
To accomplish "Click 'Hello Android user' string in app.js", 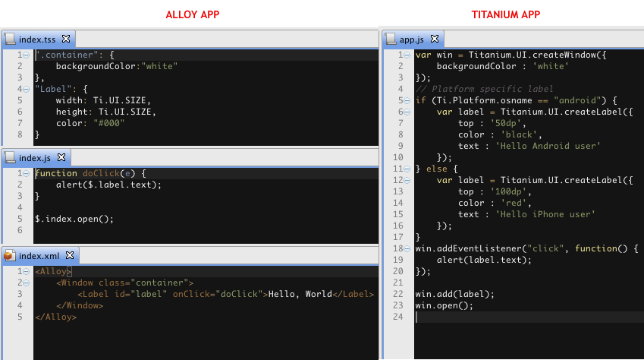I will (x=548, y=146).
